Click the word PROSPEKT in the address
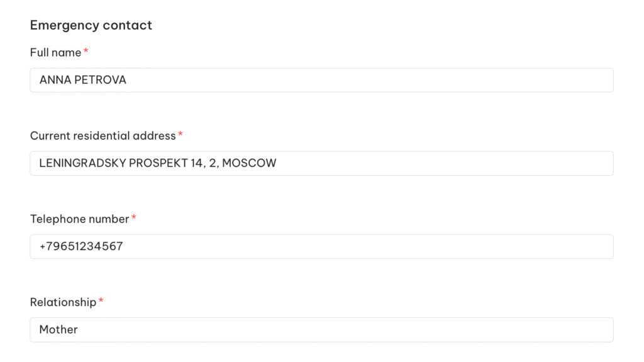Viewport: 644px width, 362px height. click(158, 163)
